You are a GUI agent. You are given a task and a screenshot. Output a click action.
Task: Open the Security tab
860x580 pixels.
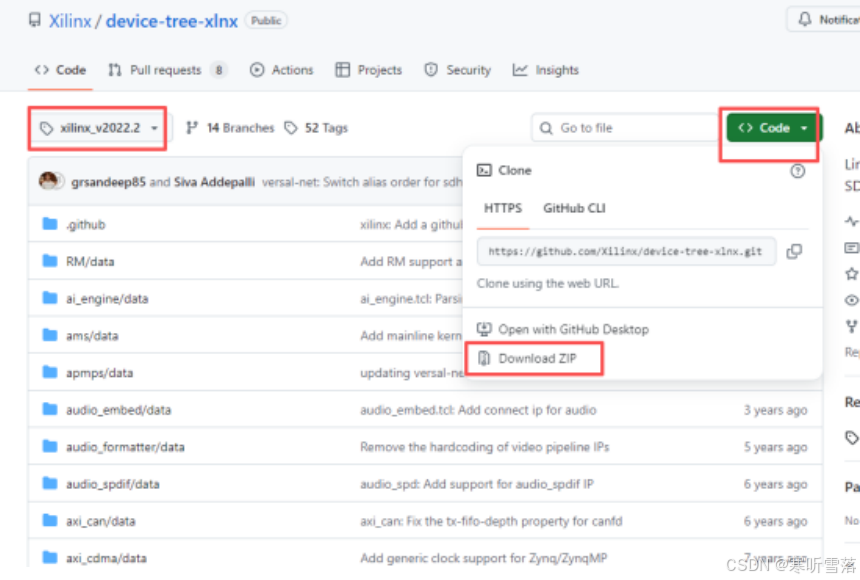tap(457, 70)
